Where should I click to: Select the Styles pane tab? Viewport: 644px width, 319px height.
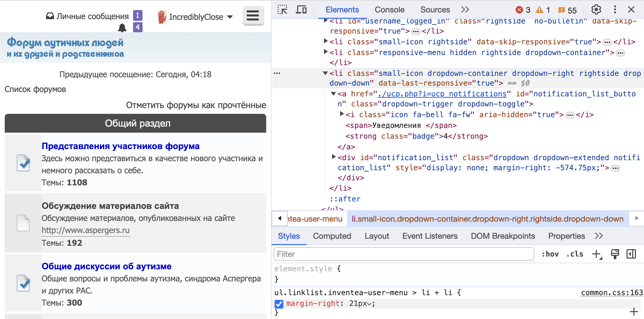(x=289, y=236)
